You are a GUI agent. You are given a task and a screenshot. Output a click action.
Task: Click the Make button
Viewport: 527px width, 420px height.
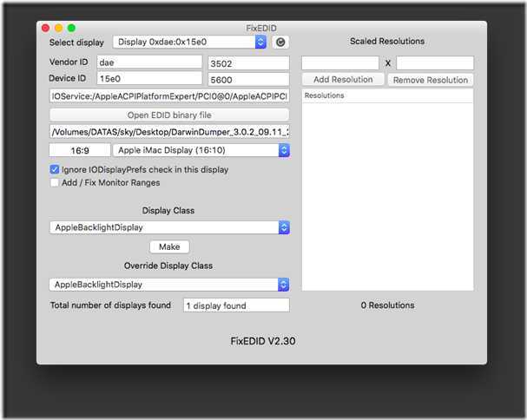(x=169, y=246)
